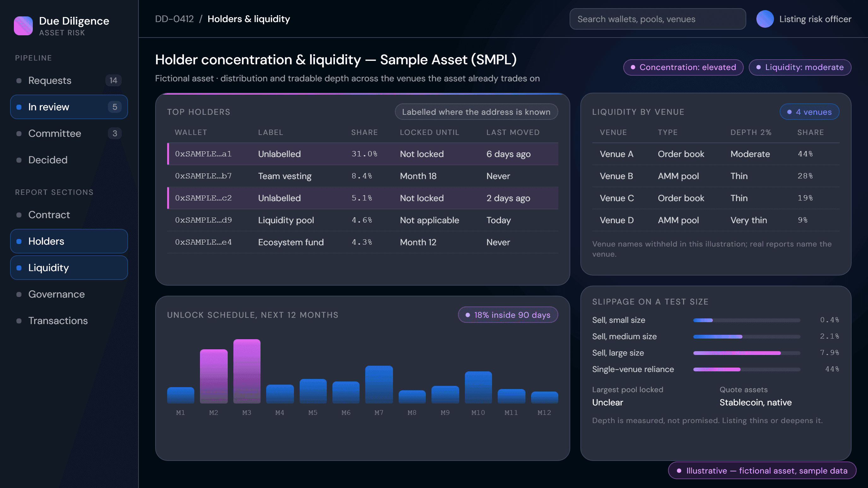Open the Committee pipeline item
The height and width of the screenshot is (488, 868).
click(x=69, y=133)
